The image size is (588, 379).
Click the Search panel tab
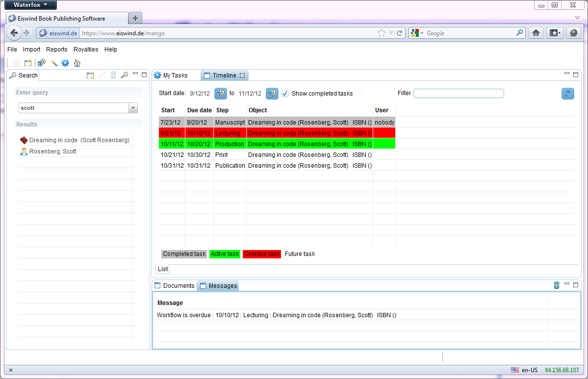24,76
